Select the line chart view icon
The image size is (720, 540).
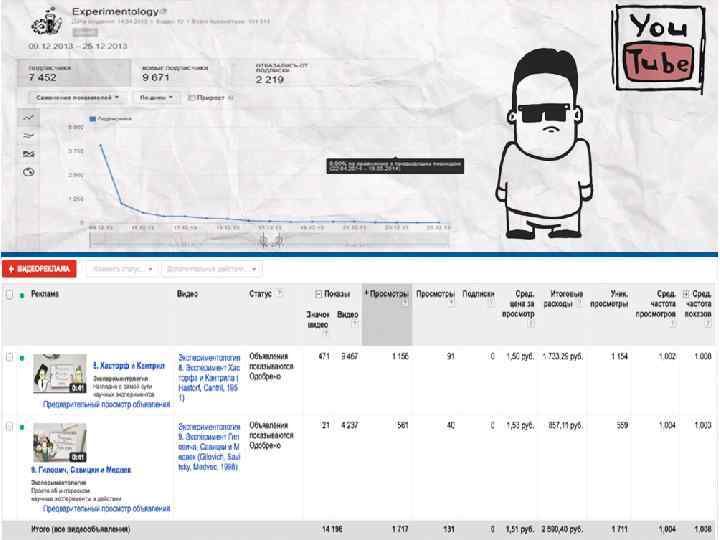coord(28,118)
